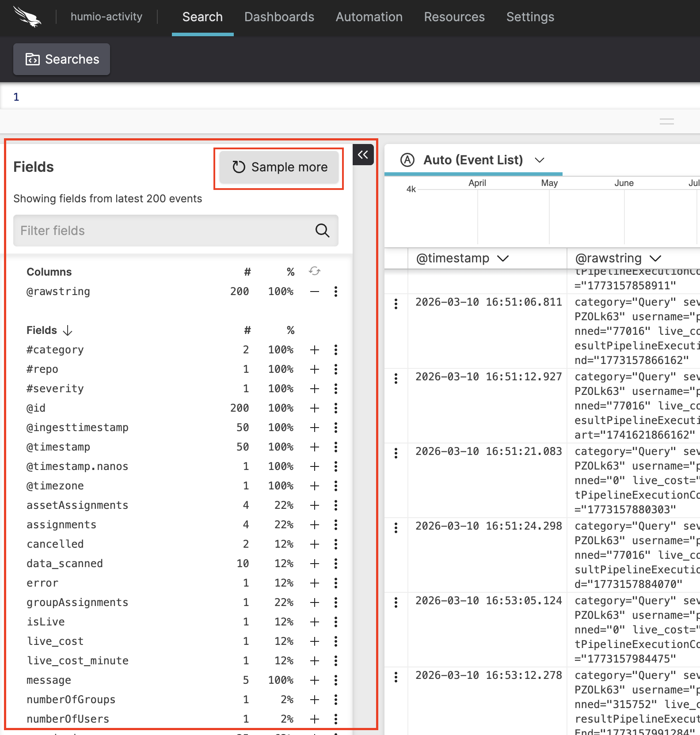
Task: Click the Searches button
Action: point(62,59)
